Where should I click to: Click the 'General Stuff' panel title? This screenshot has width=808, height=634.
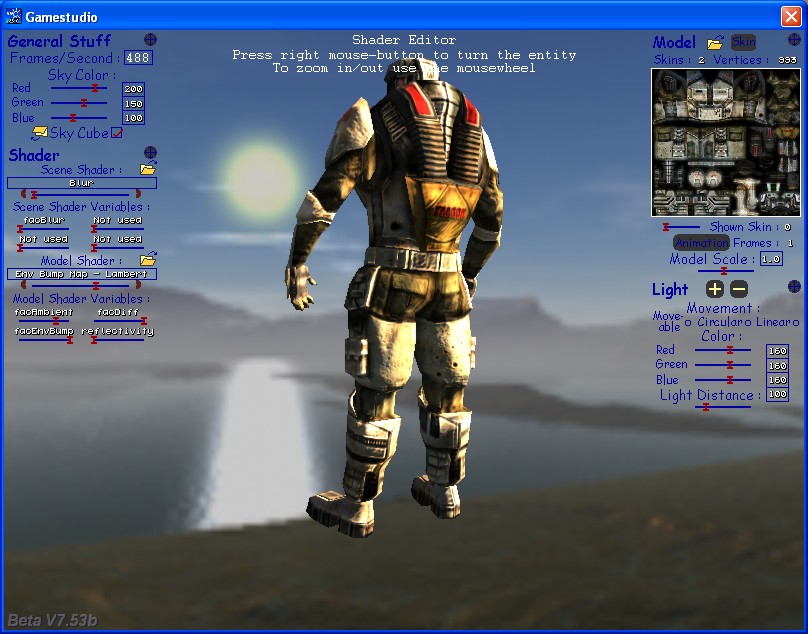point(59,41)
